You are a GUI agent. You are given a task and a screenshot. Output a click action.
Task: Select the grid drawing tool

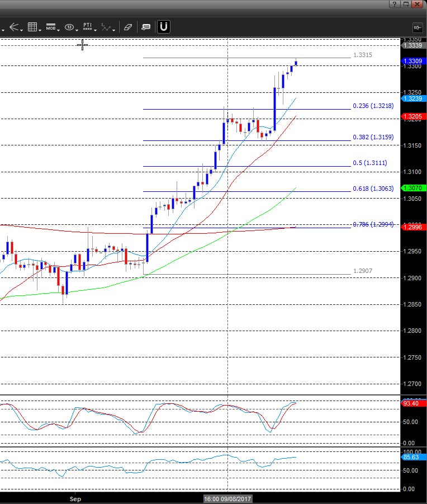[32, 27]
